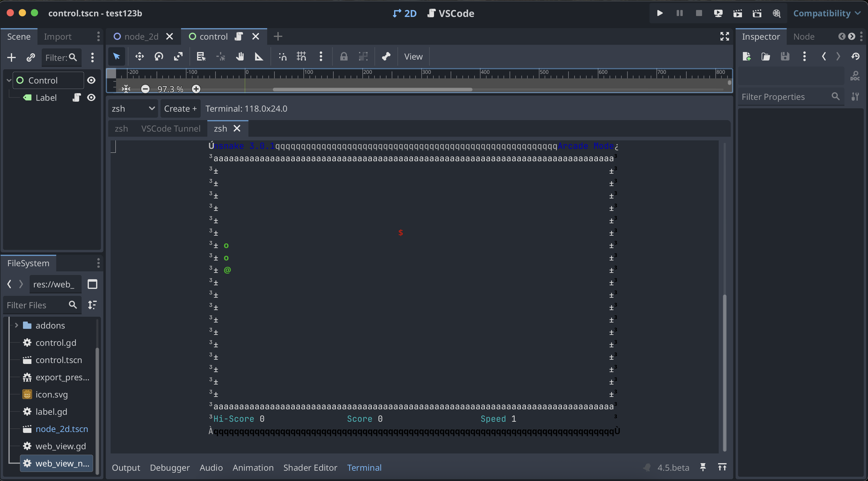Switch to the Node dock tab
The height and width of the screenshot is (481, 868).
(x=804, y=36)
